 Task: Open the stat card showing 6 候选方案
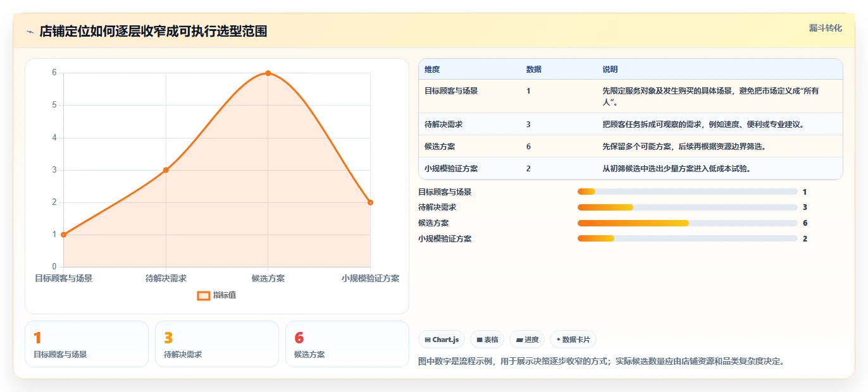347,344
